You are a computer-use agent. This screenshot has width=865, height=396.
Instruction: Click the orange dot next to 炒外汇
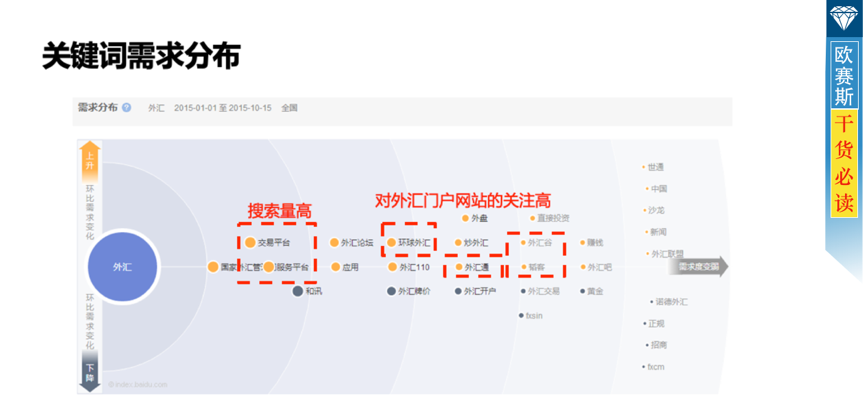(x=458, y=242)
